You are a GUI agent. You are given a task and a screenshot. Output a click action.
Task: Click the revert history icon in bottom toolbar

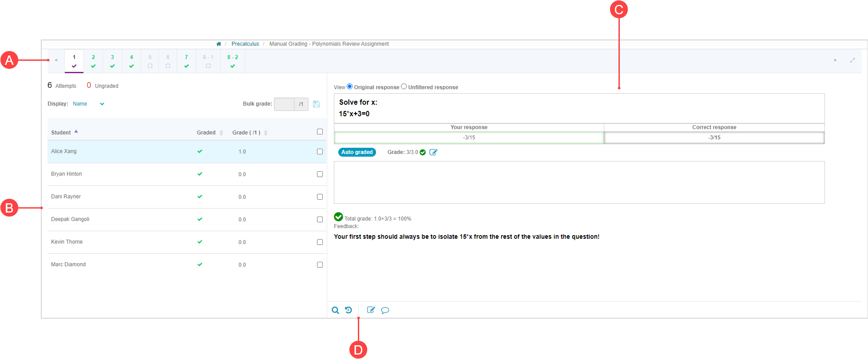click(349, 310)
